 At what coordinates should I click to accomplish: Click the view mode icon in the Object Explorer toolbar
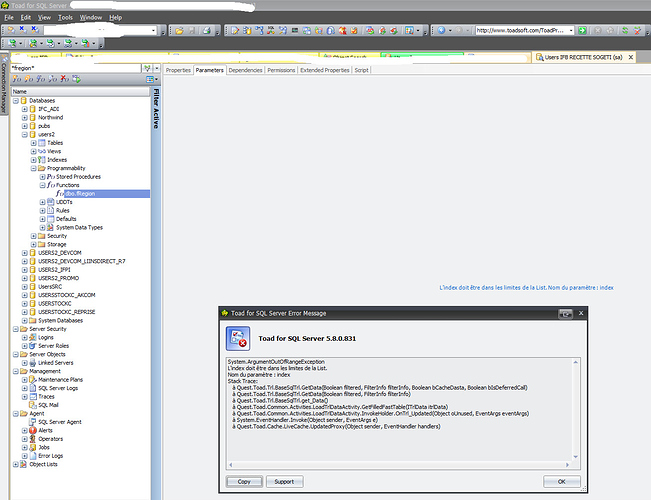coord(150,79)
